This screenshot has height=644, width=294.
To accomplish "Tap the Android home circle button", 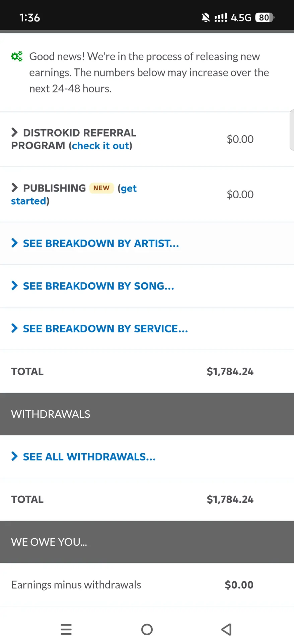I will [x=147, y=630].
